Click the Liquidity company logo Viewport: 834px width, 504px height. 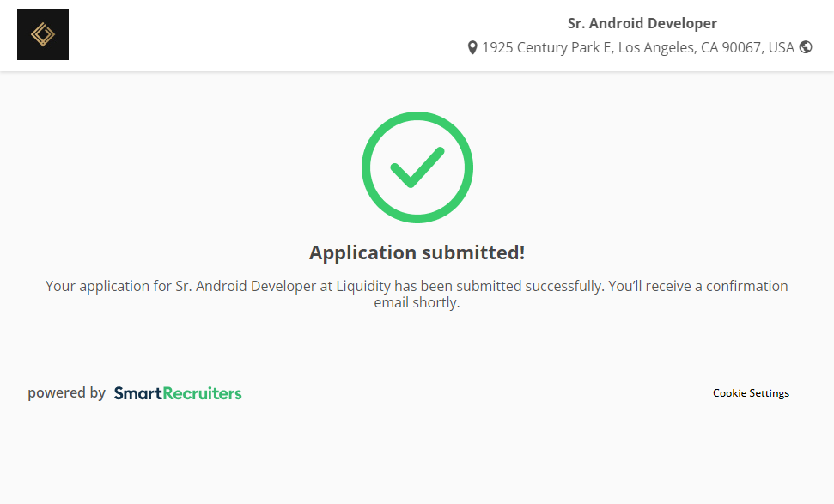click(x=43, y=34)
